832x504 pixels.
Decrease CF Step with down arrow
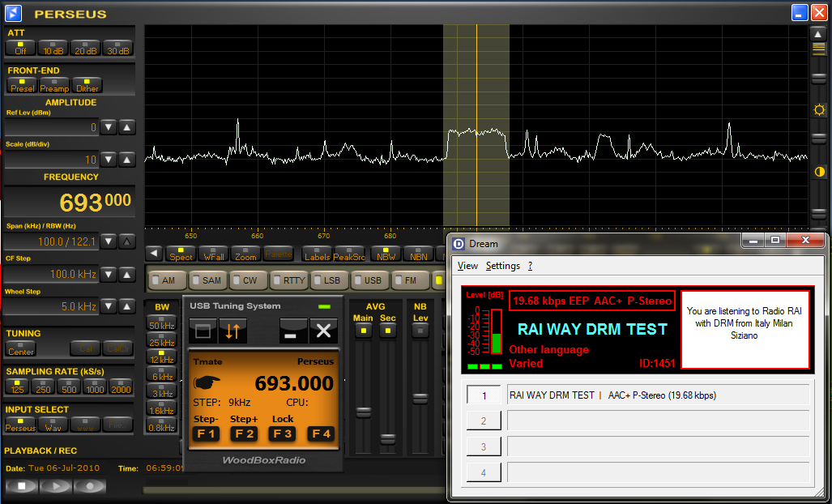click(109, 274)
